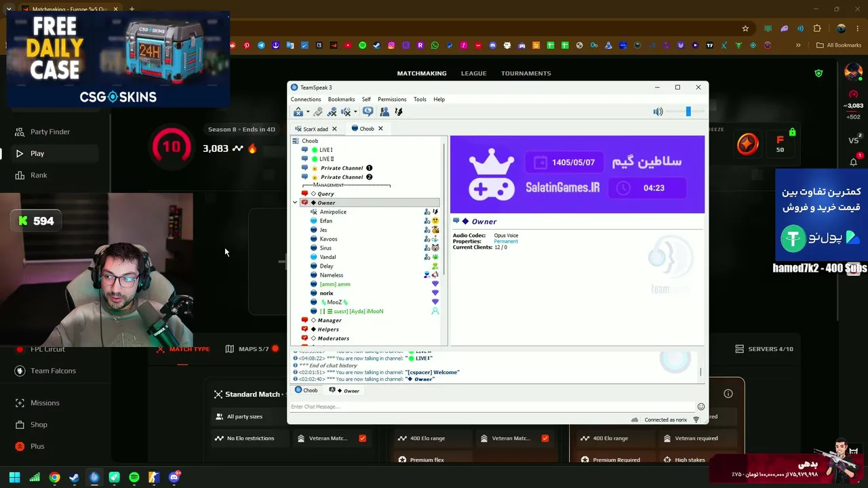Uncheck Veteran Match checkbox in middle card

(545, 439)
